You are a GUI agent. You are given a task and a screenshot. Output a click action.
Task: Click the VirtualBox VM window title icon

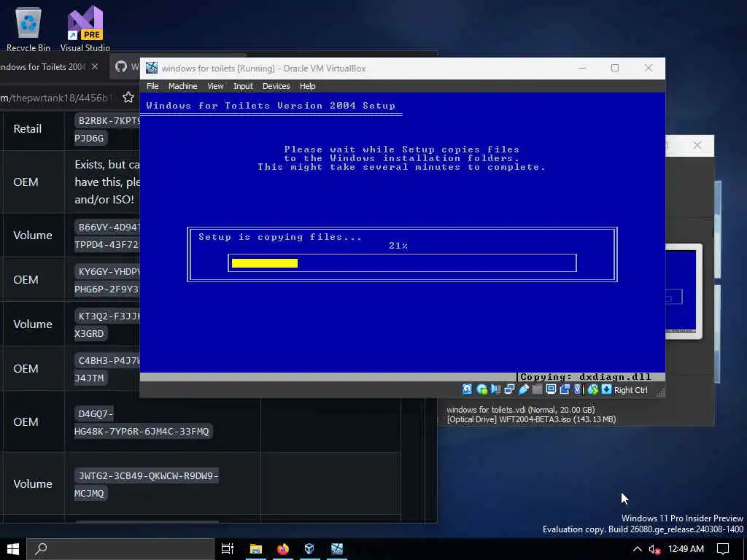click(x=152, y=68)
